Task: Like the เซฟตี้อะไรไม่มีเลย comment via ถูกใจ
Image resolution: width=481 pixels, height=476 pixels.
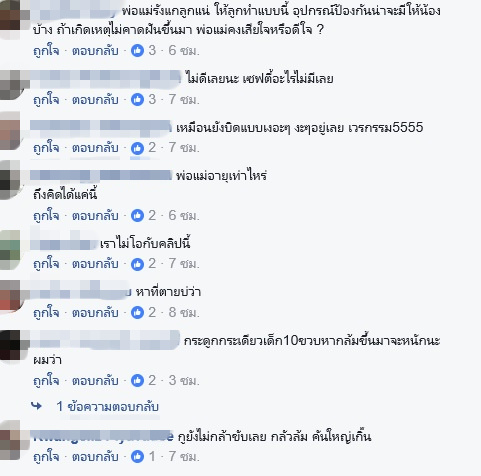Action: (46, 99)
